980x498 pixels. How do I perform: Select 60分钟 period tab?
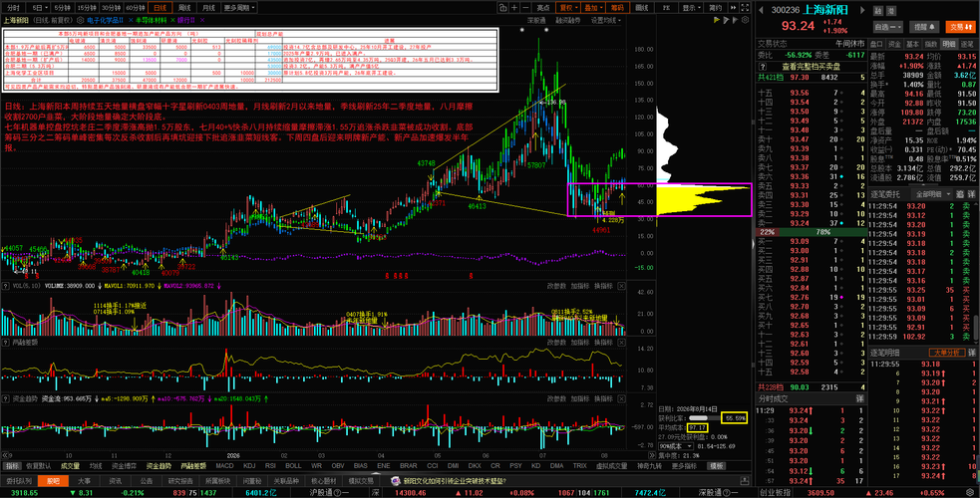(135, 8)
